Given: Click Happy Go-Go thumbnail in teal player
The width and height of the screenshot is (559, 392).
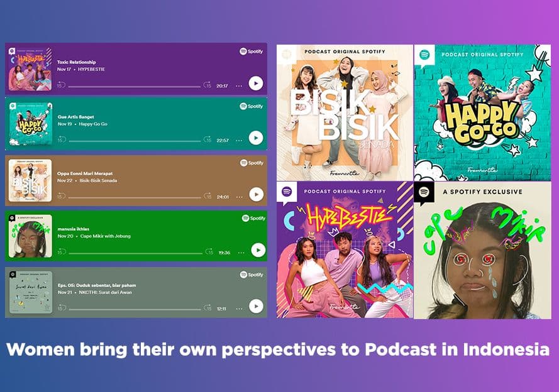Looking at the screenshot, I should tap(30, 124).
